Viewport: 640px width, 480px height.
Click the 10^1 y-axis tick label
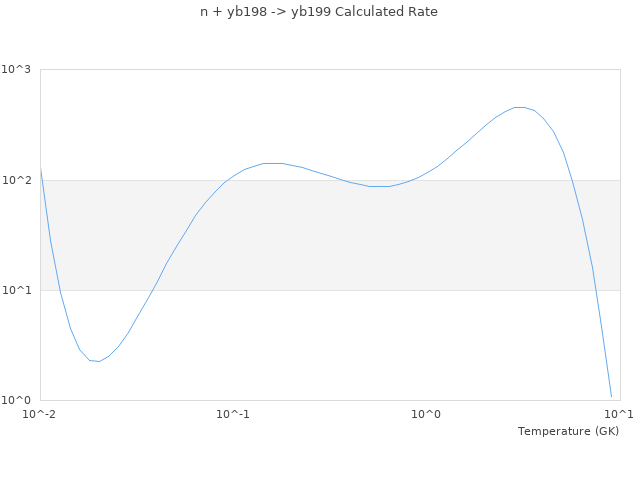point(17,290)
